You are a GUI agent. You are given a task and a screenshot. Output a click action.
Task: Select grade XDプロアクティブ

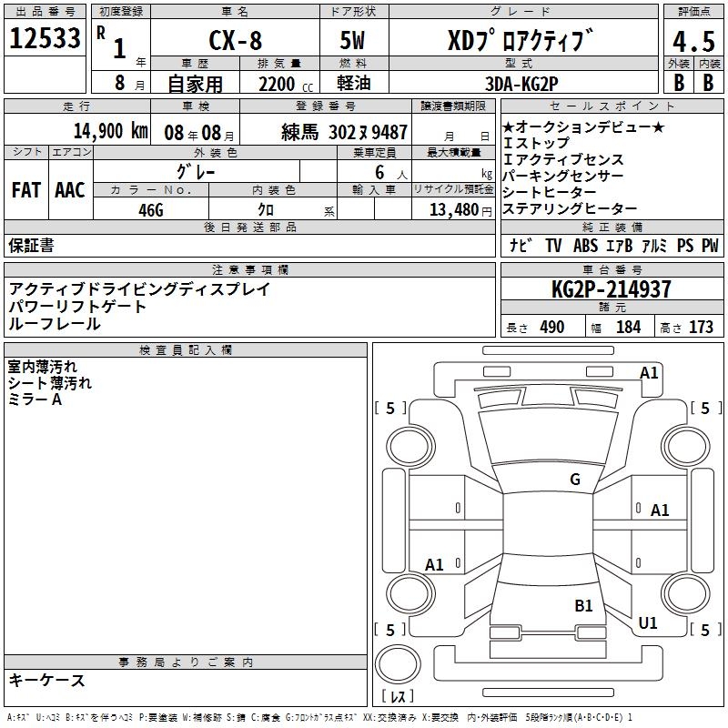coord(521,39)
